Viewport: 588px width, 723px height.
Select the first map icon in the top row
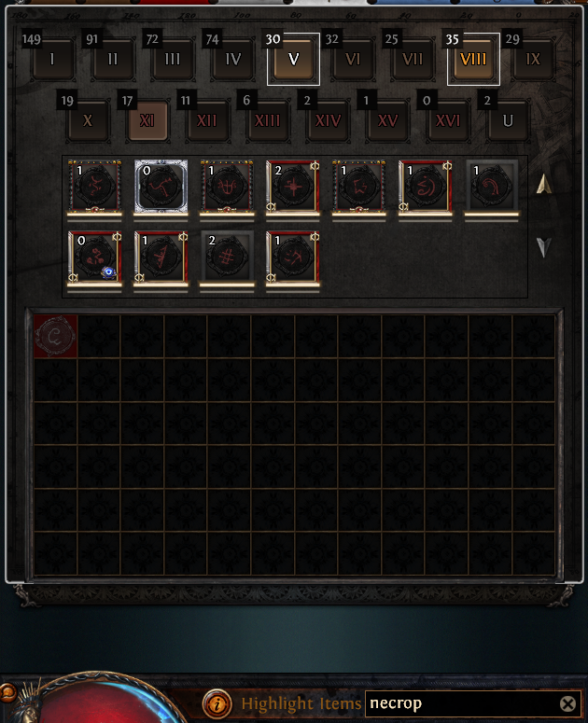pyautogui.click(x=94, y=188)
